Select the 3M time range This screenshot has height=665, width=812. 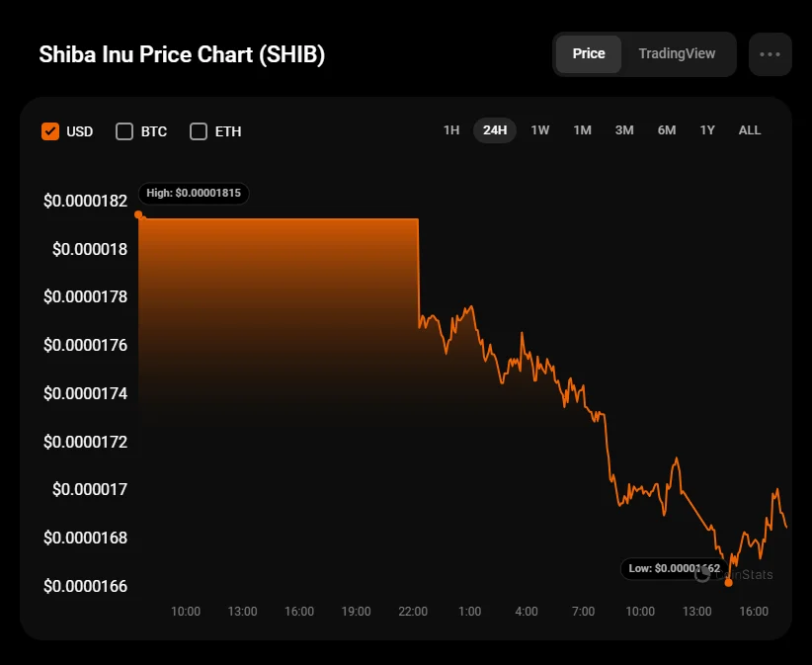click(x=624, y=130)
